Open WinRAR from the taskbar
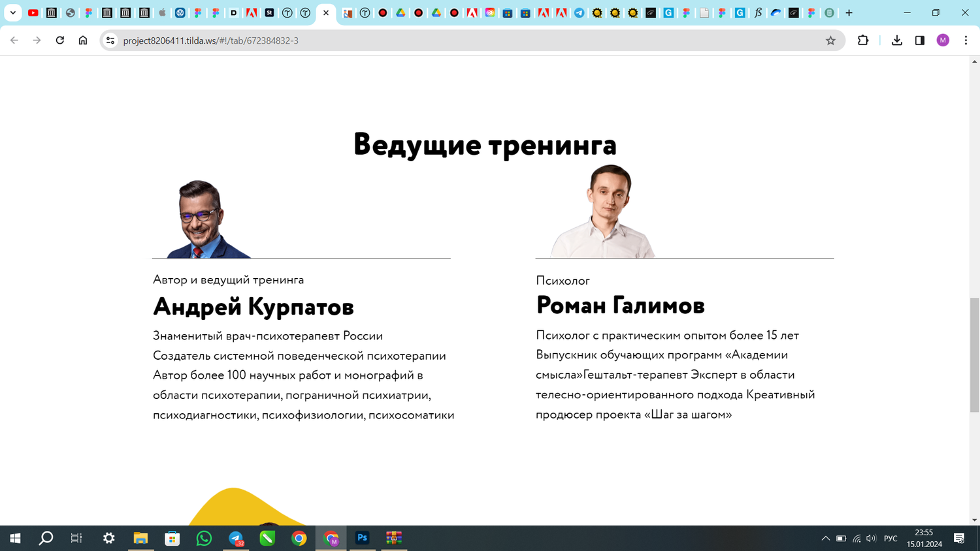The image size is (980, 551). (x=394, y=538)
